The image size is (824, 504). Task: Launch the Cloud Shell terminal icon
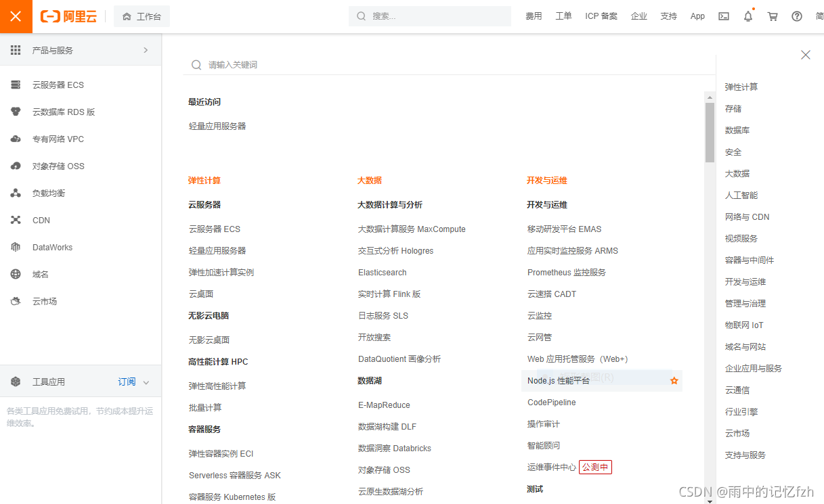(724, 16)
